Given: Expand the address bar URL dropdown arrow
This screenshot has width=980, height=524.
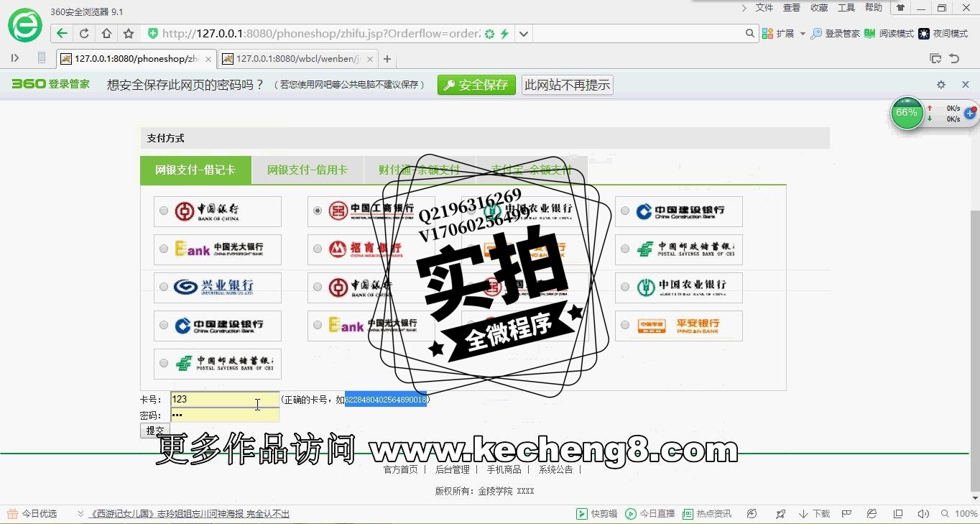Looking at the screenshot, I should coord(524,34).
